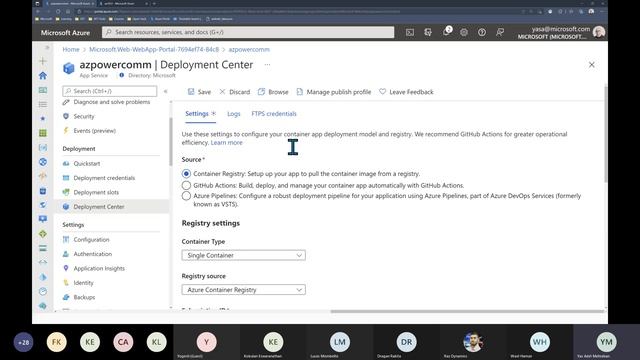Viewport: 640px width, 360px height.
Task: Open the account avatar menu
Action: coord(599,32)
